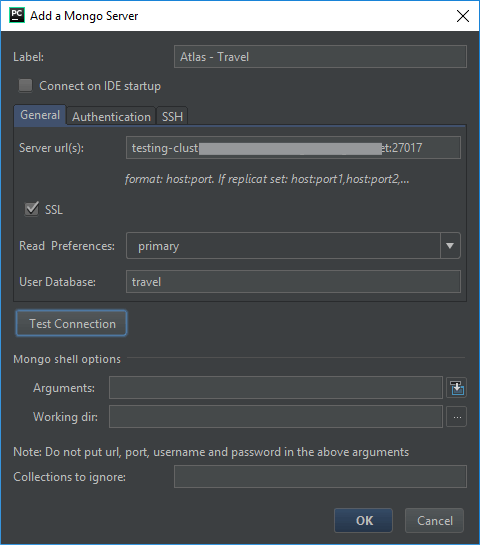Enable Connect on IDE startup checkbox

pos(25,86)
